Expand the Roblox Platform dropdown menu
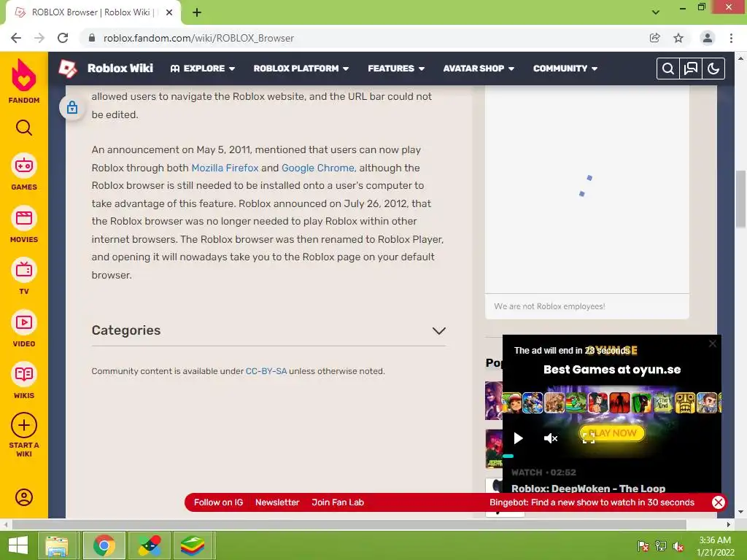Viewport: 747px width, 560px height. click(301, 69)
